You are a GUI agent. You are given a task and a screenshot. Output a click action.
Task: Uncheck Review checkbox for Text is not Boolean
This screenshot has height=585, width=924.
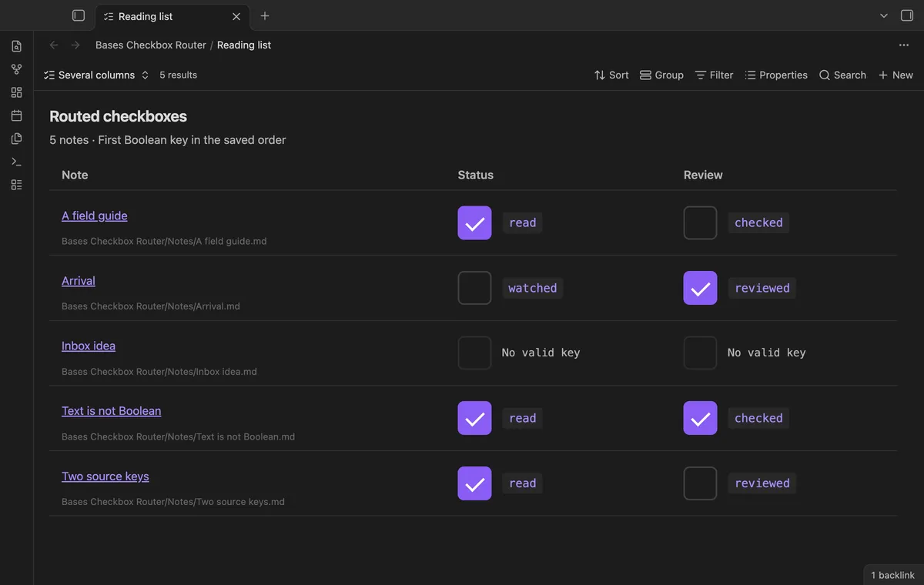coord(700,418)
